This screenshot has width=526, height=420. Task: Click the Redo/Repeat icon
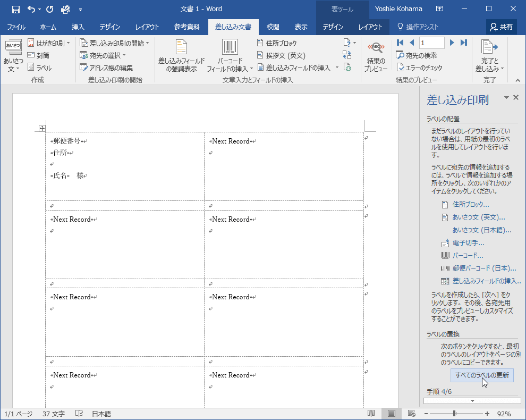pos(49,10)
